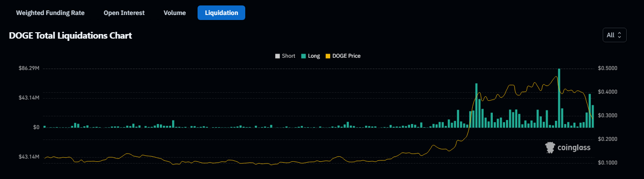Click the $0.3000 price axis label
Viewport: 644px width, 179px height.
(608, 115)
